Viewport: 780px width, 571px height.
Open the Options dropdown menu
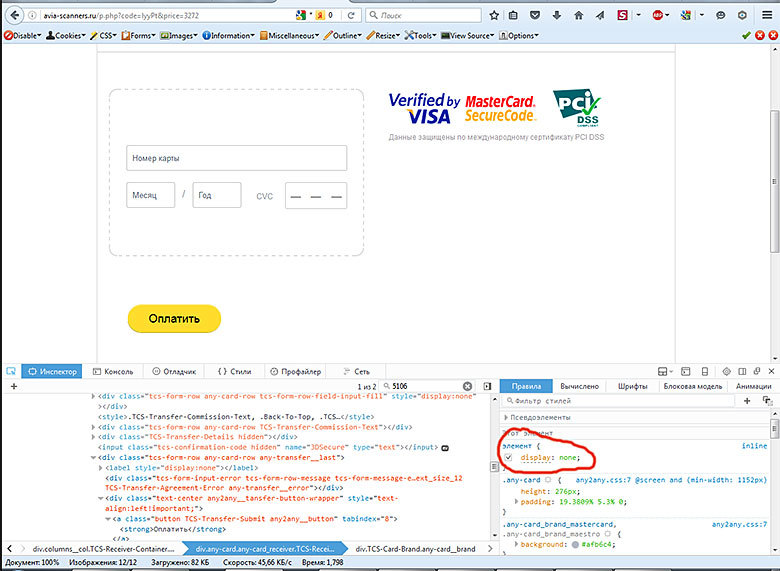click(519, 35)
